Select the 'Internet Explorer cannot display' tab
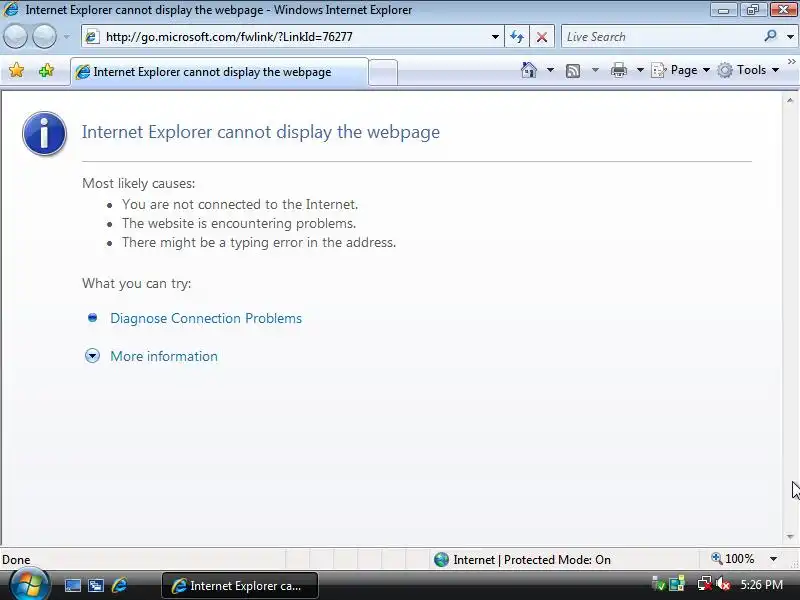This screenshot has width=800, height=600. [x=219, y=72]
